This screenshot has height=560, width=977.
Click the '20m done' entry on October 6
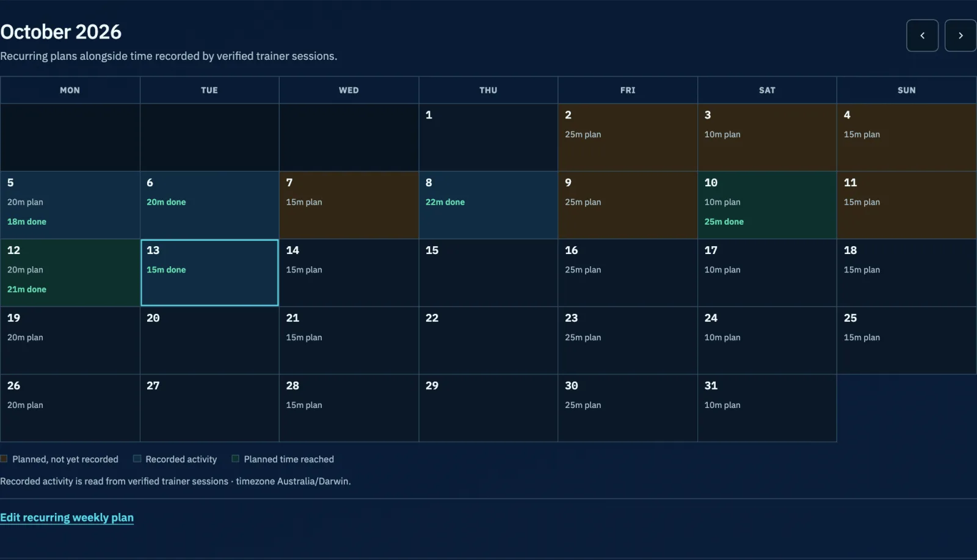[x=166, y=202]
